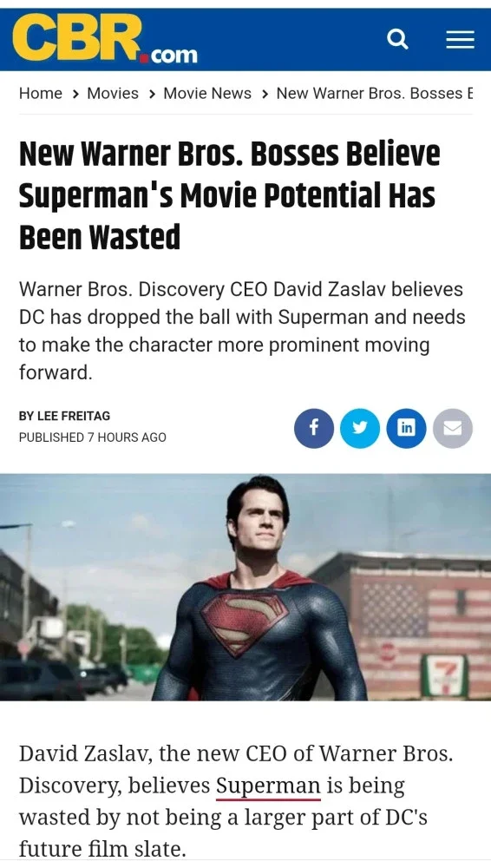Click the CBR.com logo
The image size is (491, 868).
(x=105, y=39)
